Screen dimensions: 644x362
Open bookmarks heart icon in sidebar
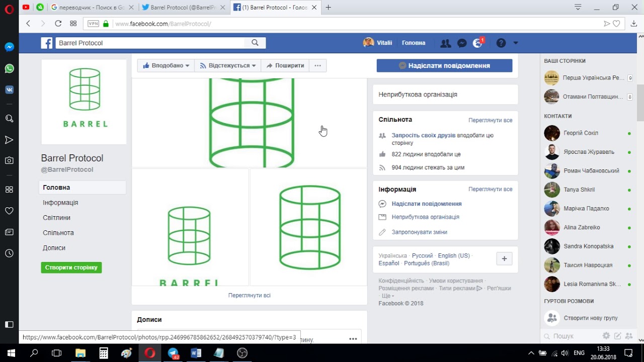[9, 211]
